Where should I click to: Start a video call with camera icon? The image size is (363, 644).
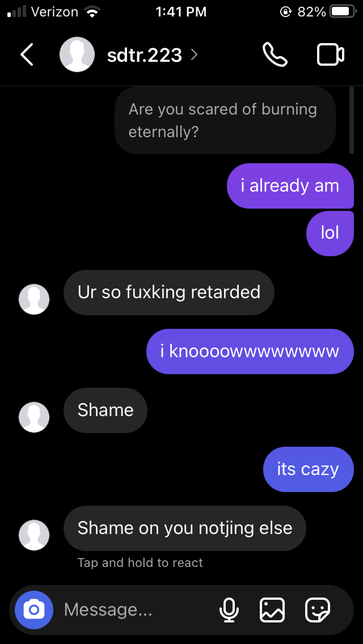(331, 54)
